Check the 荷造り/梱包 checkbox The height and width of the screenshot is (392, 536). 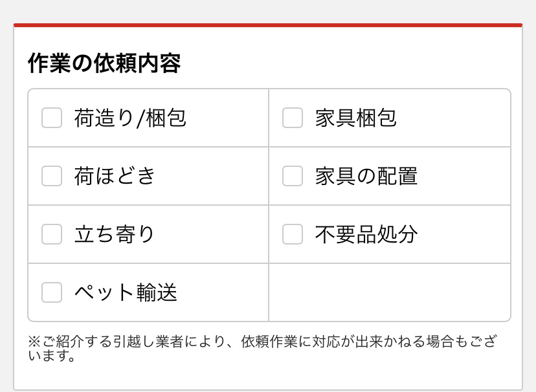[52, 118]
